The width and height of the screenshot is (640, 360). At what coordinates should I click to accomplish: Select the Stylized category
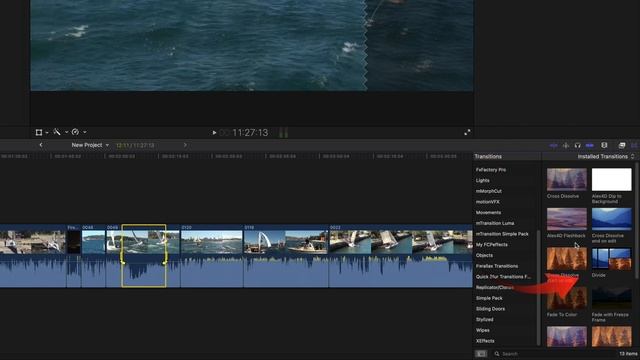tap(484, 320)
